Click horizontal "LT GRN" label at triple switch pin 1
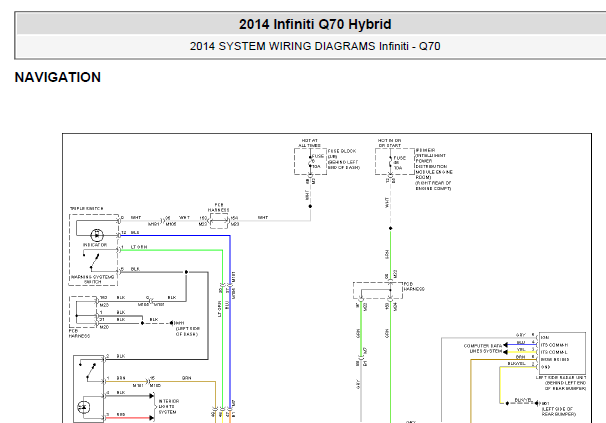 139,247
